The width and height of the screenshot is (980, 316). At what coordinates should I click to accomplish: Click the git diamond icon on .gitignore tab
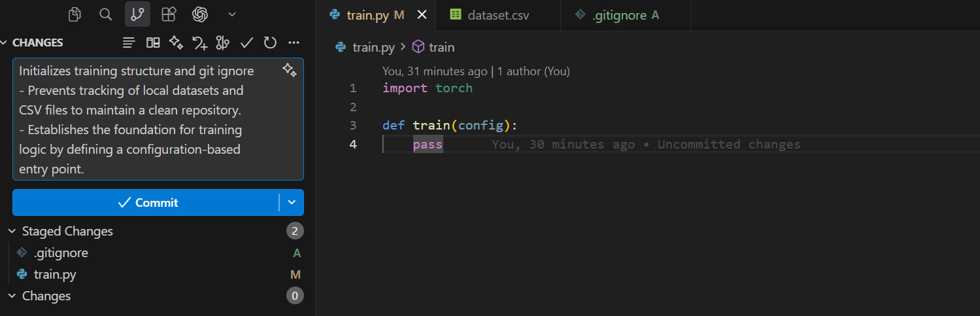click(580, 15)
